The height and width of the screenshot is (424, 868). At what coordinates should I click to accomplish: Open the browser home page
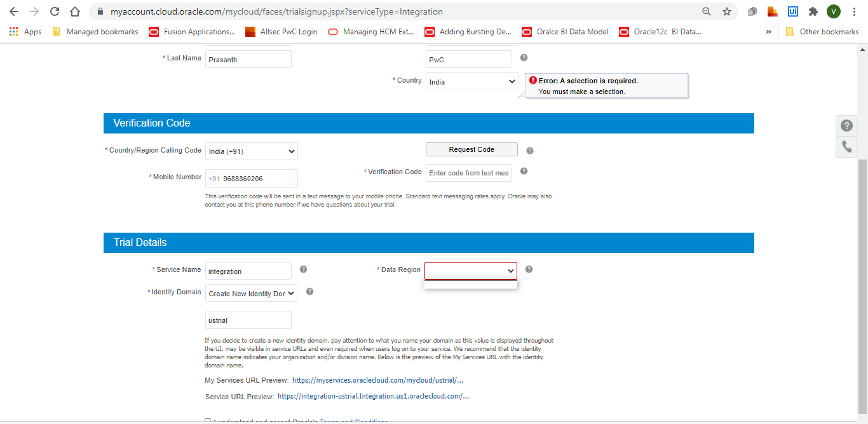pyautogui.click(x=75, y=11)
